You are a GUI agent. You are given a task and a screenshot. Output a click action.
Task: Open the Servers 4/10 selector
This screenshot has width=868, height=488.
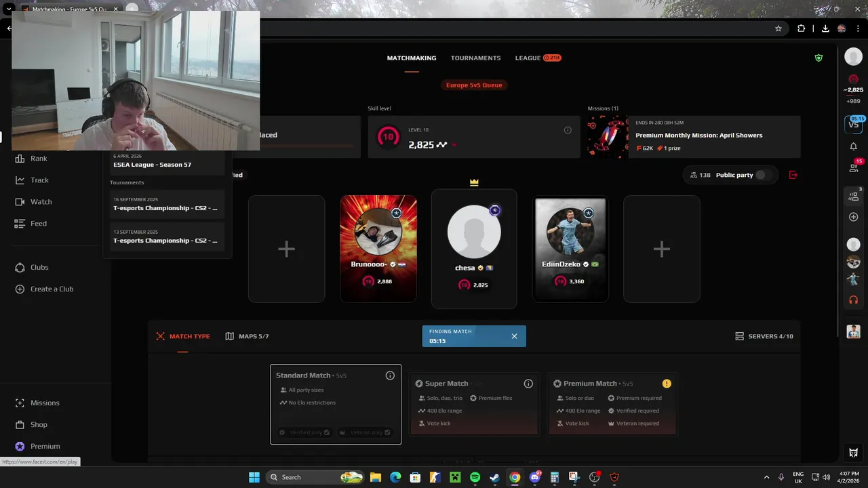tap(764, 336)
